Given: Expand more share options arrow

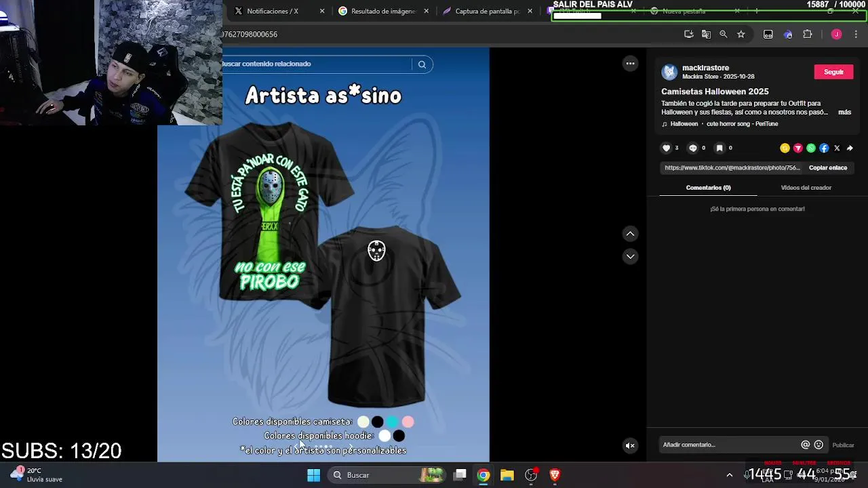Looking at the screenshot, I should (850, 148).
